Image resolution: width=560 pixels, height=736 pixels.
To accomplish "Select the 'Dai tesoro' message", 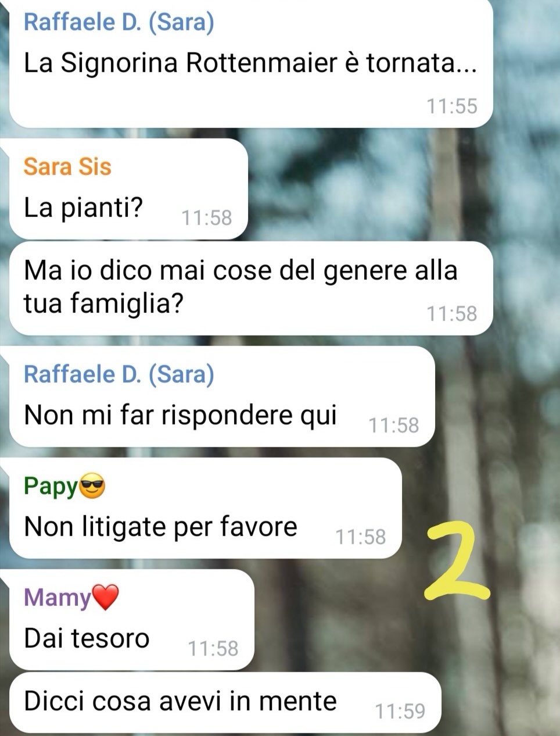I will [132, 620].
